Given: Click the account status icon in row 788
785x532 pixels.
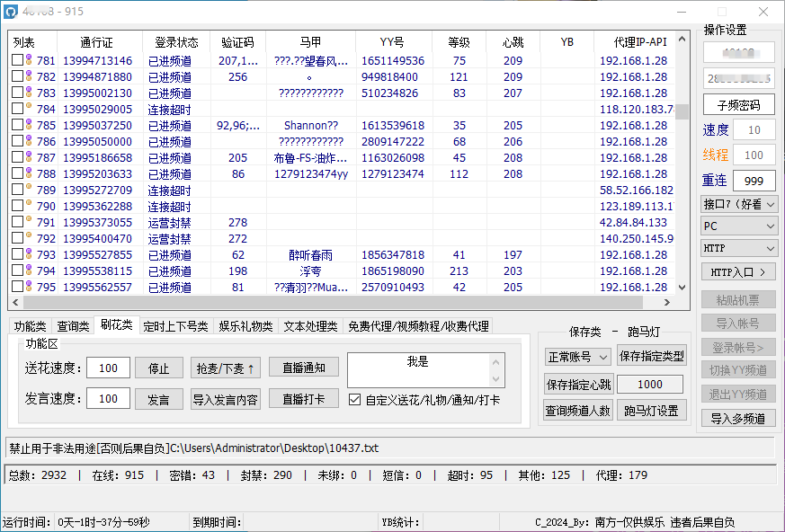Looking at the screenshot, I should [x=29, y=173].
